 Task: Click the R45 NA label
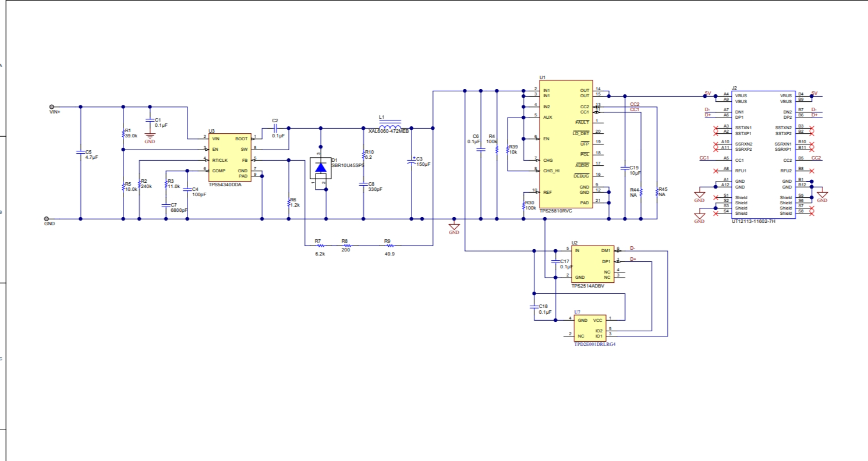tap(663, 192)
